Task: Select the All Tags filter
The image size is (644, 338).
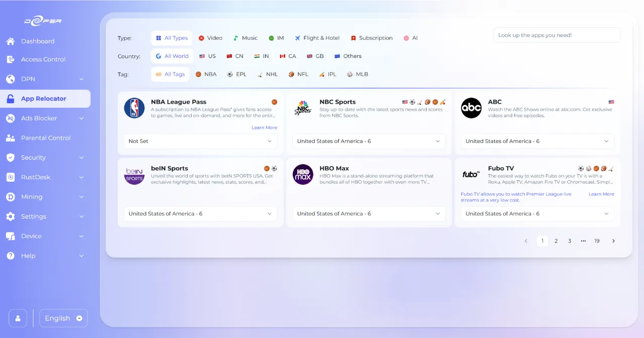Action: (x=171, y=74)
